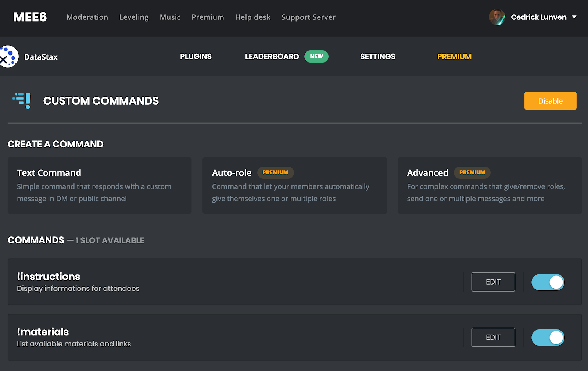Switch to the LEADERBOARD tab
The height and width of the screenshot is (371, 588).
(272, 57)
